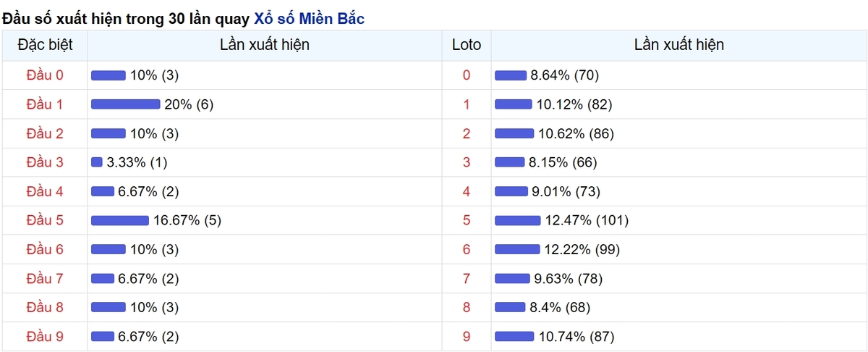Click the 16.67% (5) bar
The height and width of the screenshot is (352, 868).
point(120,220)
